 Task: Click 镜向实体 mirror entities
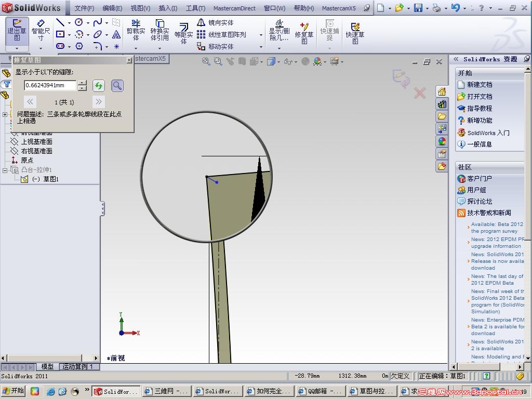pyautogui.click(x=215, y=23)
